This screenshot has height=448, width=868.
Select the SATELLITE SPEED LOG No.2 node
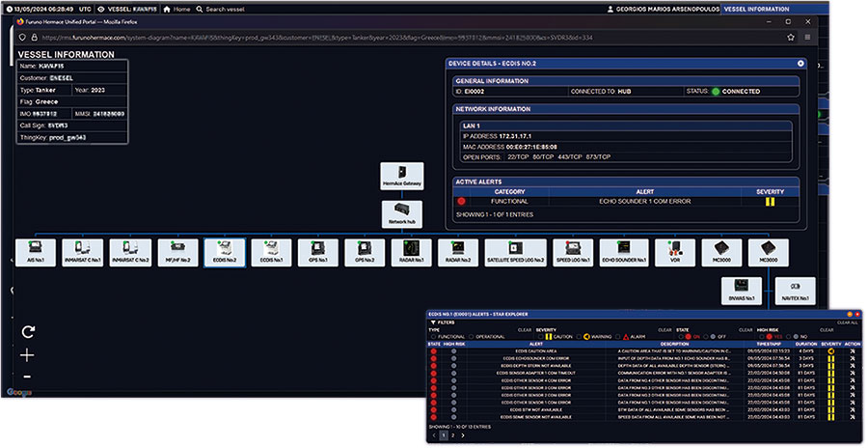(x=515, y=253)
